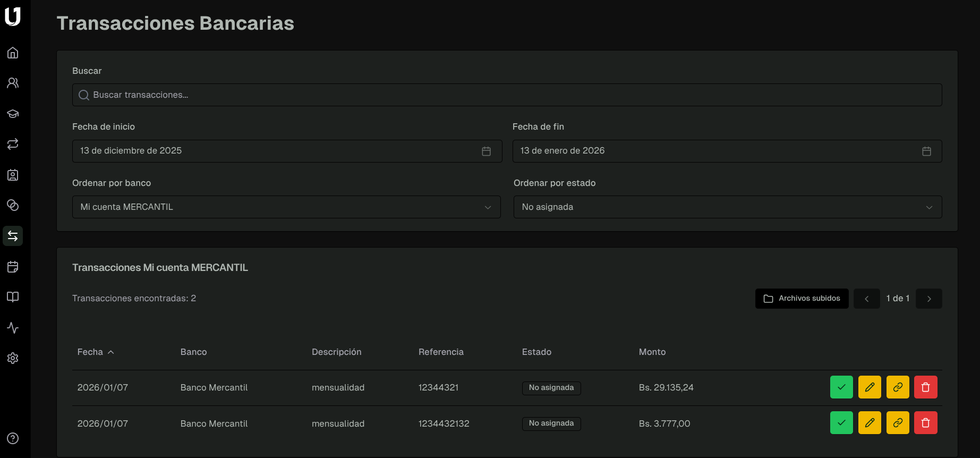Expand the Ordenar por banco dropdown
This screenshot has height=458, width=980.
[286, 207]
